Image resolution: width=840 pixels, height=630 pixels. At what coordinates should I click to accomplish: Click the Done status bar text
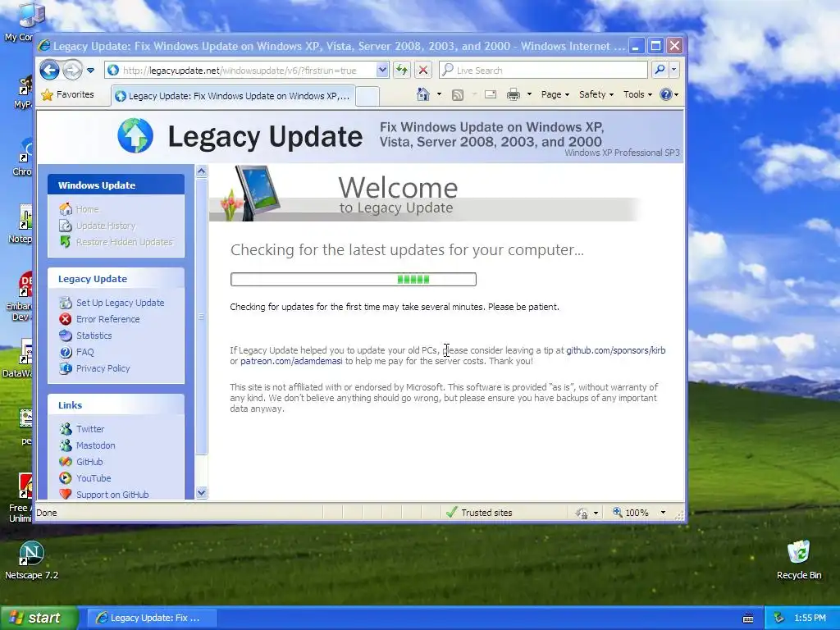click(47, 513)
